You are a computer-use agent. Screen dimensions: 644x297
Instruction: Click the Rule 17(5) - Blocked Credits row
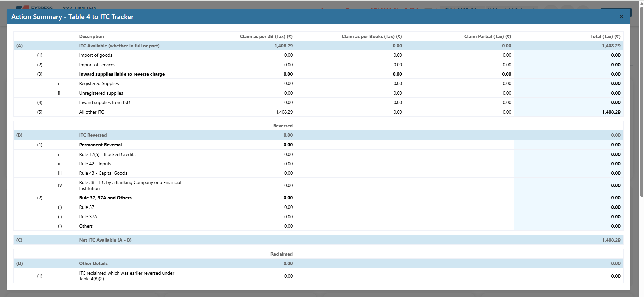(107, 154)
